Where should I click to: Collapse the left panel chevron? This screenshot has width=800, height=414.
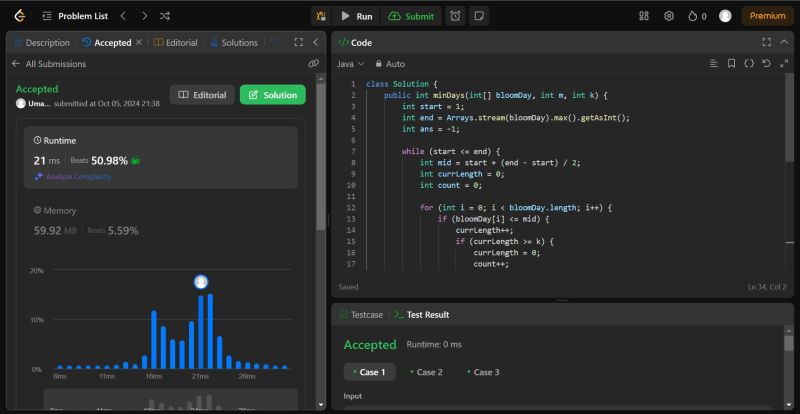[315, 42]
